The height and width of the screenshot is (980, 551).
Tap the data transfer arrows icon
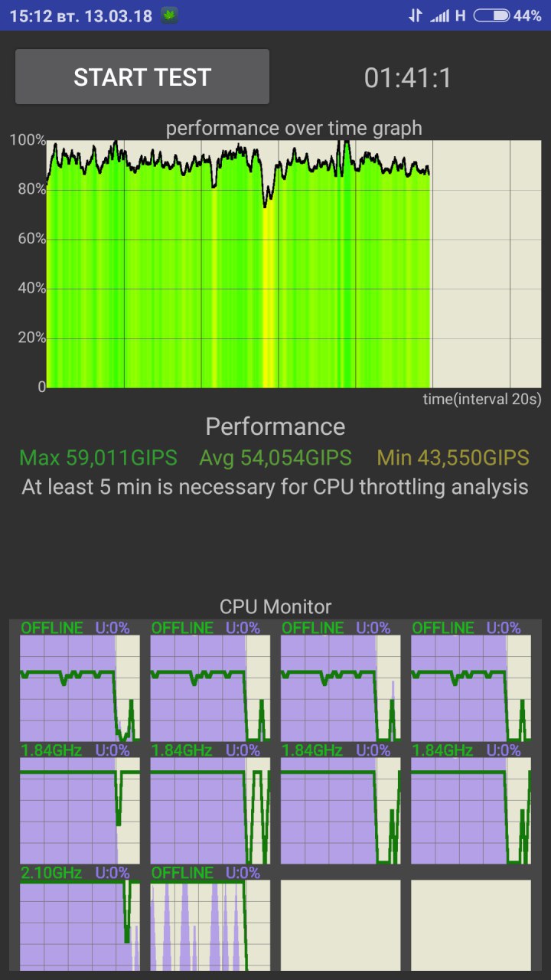(x=415, y=15)
